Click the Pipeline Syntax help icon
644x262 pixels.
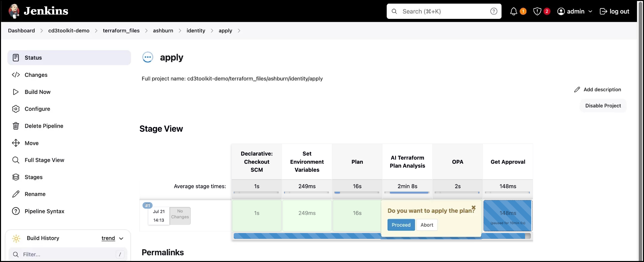(x=16, y=211)
